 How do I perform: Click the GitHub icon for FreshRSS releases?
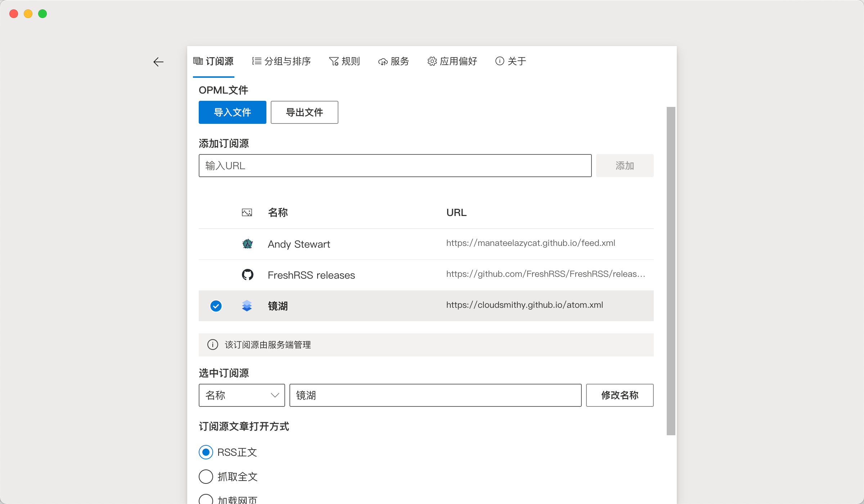(247, 275)
